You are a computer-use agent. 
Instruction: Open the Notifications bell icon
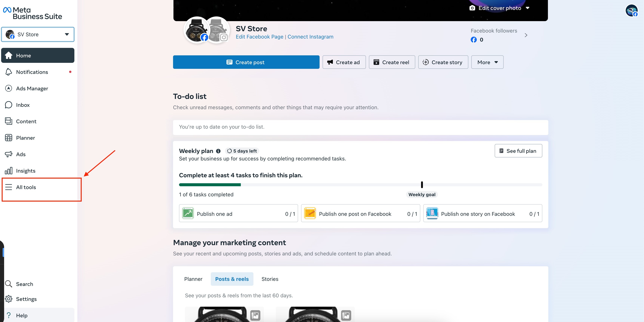point(8,72)
